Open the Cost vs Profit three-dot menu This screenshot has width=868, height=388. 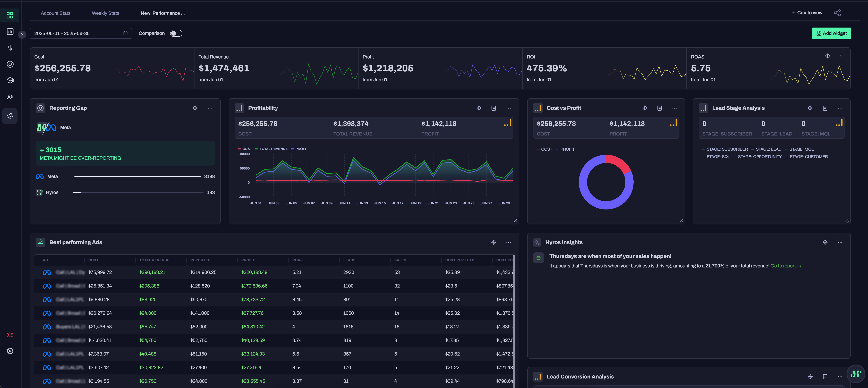(674, 108)
